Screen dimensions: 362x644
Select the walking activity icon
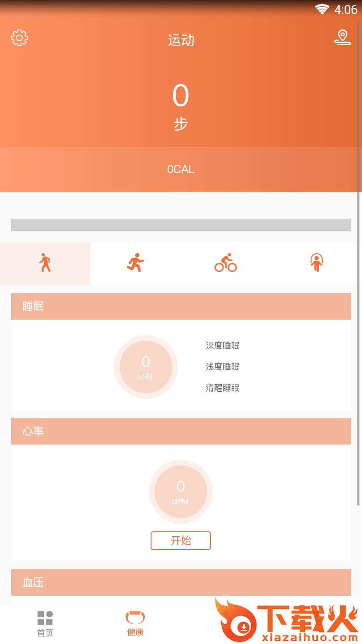45,263
